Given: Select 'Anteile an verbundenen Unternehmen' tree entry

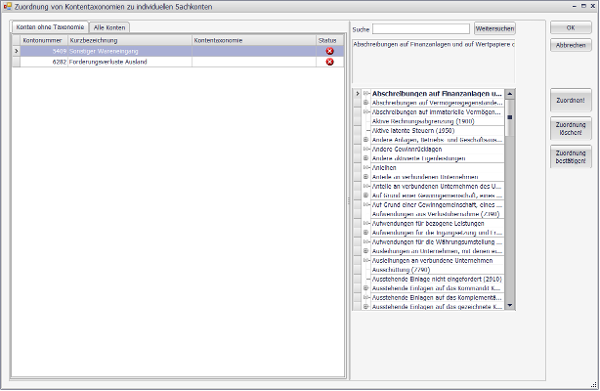Looking at the screenshot, I should tap(425, 177).
